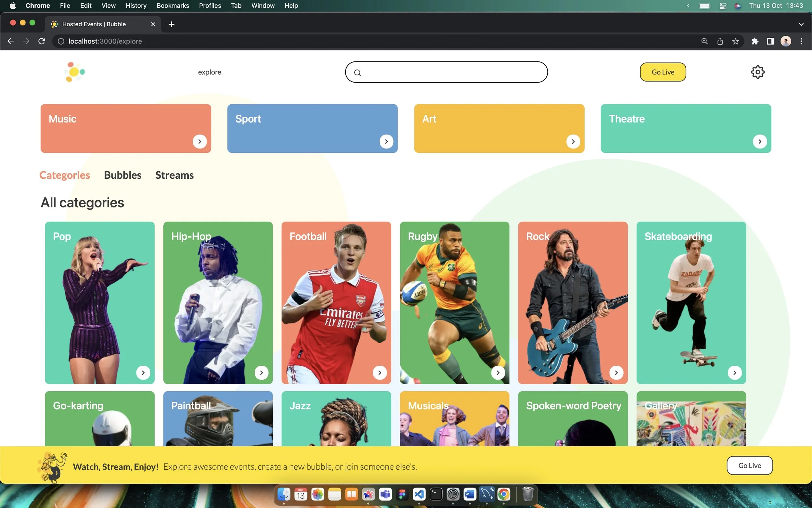Open Chrome extensions puzzle icon
The height and width of the screenshot is (508, 812).
[x=755, y=41]
